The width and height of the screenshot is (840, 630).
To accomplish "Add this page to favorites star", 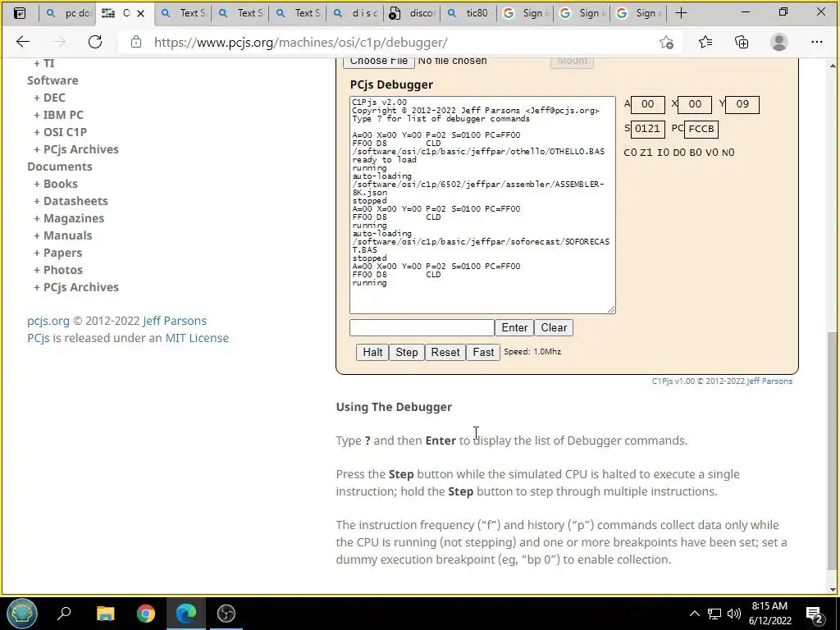I will coord(666,43).
